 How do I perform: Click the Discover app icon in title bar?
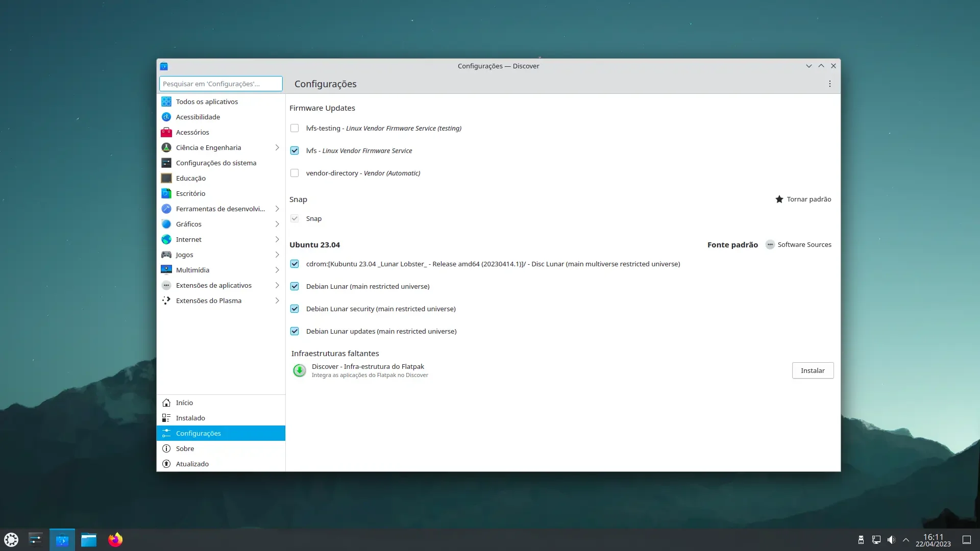tap(164, 66)
